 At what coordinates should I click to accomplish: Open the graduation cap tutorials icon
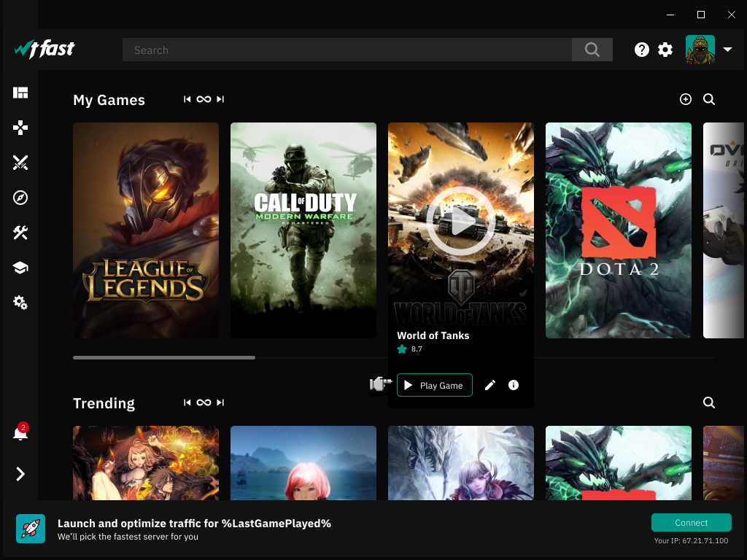20,268
